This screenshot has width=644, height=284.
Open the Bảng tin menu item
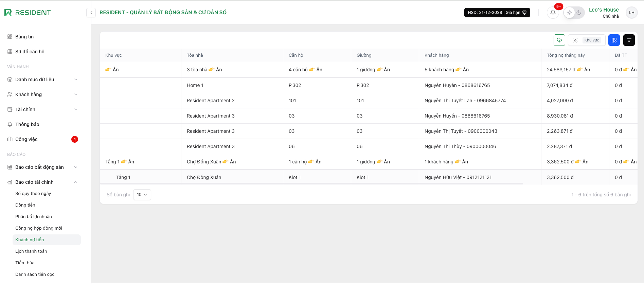pyautogui.click(x=24, y=37)
